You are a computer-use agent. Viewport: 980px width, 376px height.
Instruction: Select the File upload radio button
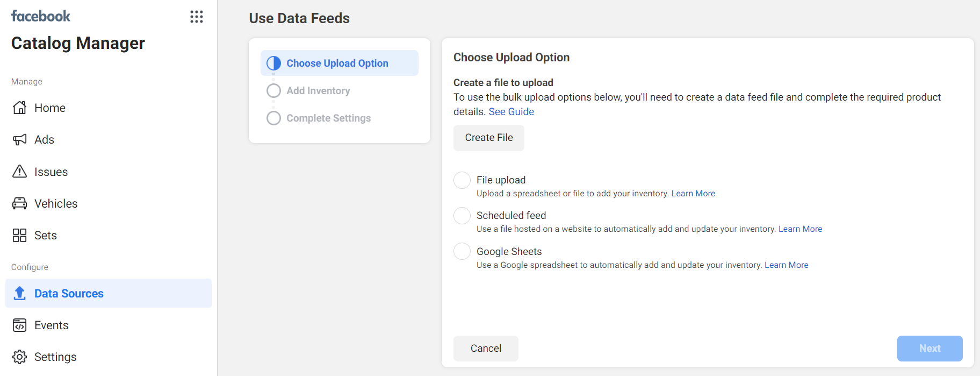(x=462, y=180)
